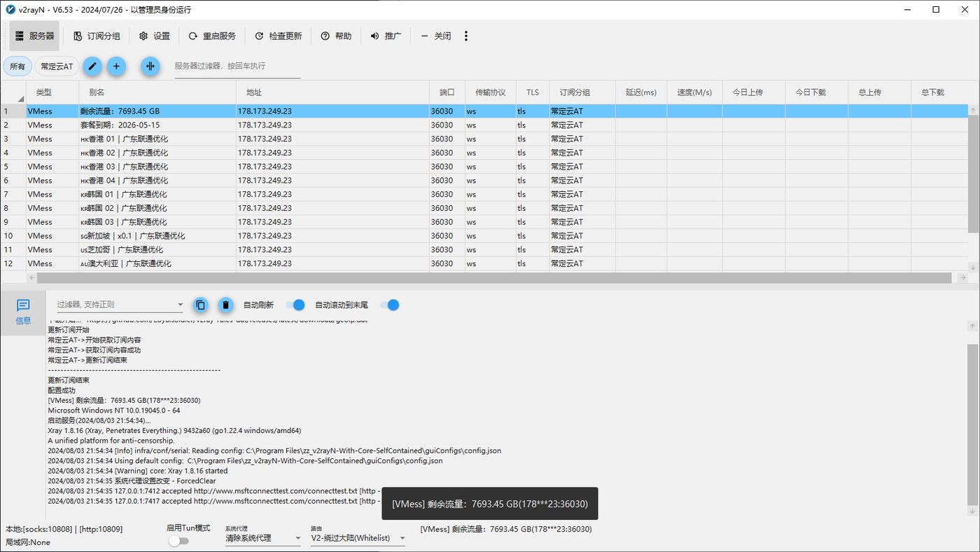Expand the log filter dropdown arrow
This screenshot has height=552, width=980.
[180, 305]
